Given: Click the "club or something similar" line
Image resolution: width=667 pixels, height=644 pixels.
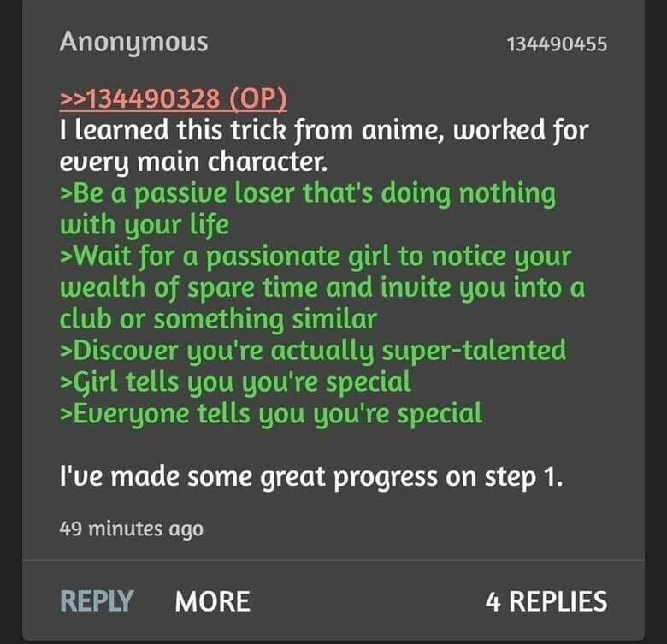Looking at the screenshot, I should click(218, 320).
